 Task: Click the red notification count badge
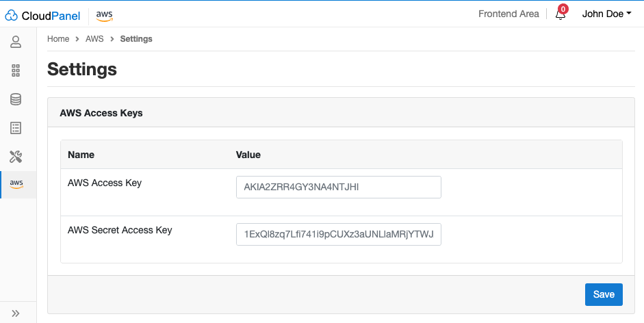[x=563, y=9]
